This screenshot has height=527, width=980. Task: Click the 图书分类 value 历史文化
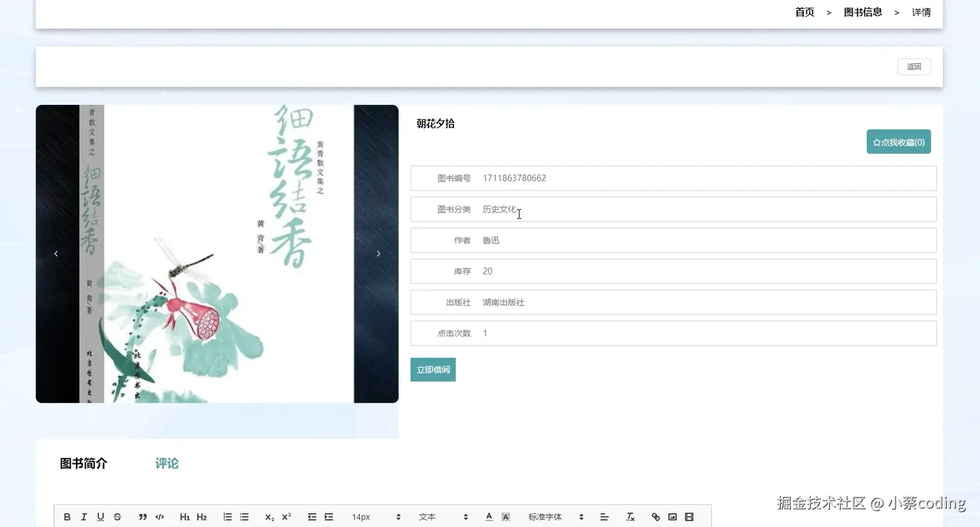pos(499,210)
